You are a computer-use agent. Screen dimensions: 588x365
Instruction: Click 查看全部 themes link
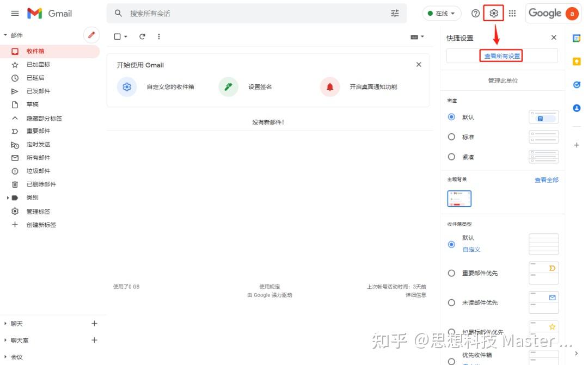pyautogui.click(x=547, y=180)
